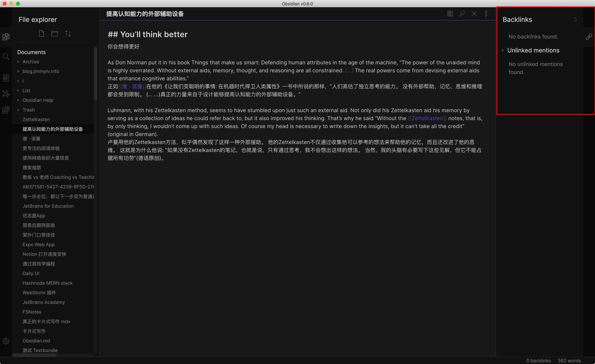
Task: Open search from the left ribbon
Action: pos(6,57)
